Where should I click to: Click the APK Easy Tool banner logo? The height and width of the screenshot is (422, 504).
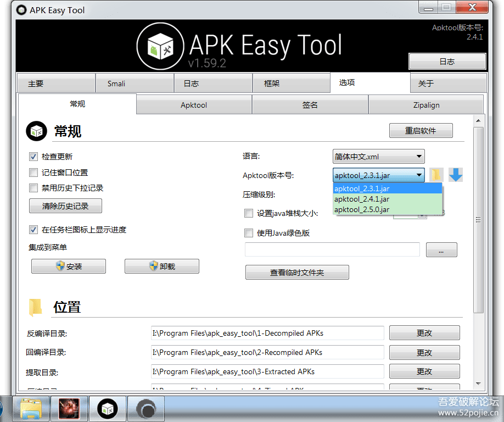tap(160, 46)
